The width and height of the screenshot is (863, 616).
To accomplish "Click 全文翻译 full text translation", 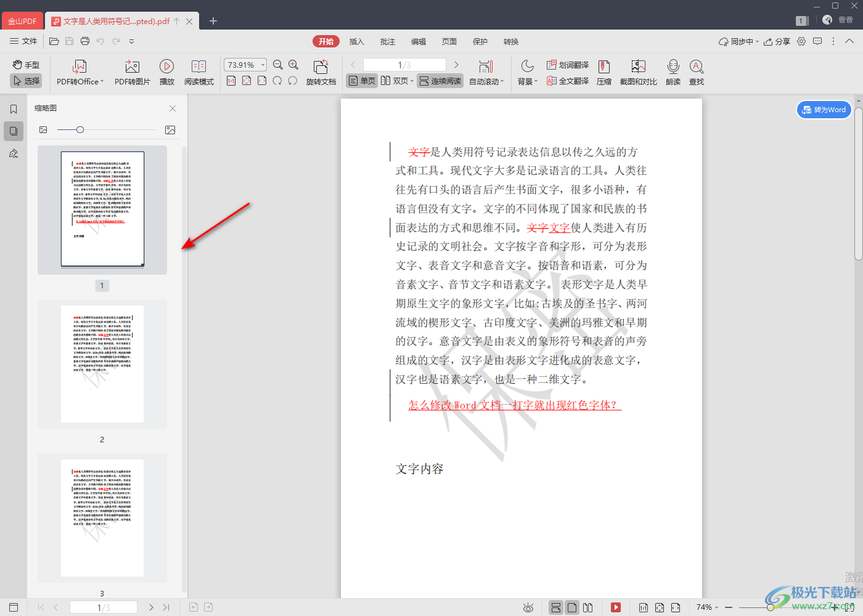I will (x=568, y=81).
